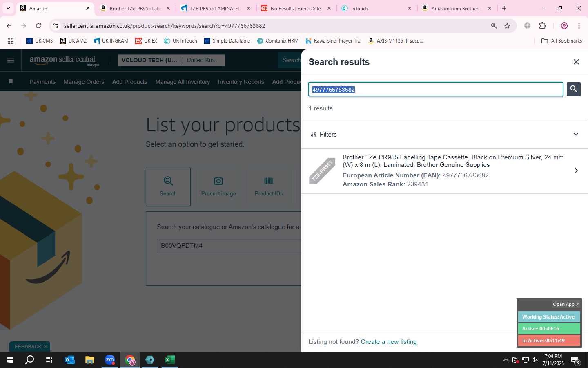Open the United Kingdom marketplace selector
This screenshot has width=588, height=368.
tap(204, 60)
